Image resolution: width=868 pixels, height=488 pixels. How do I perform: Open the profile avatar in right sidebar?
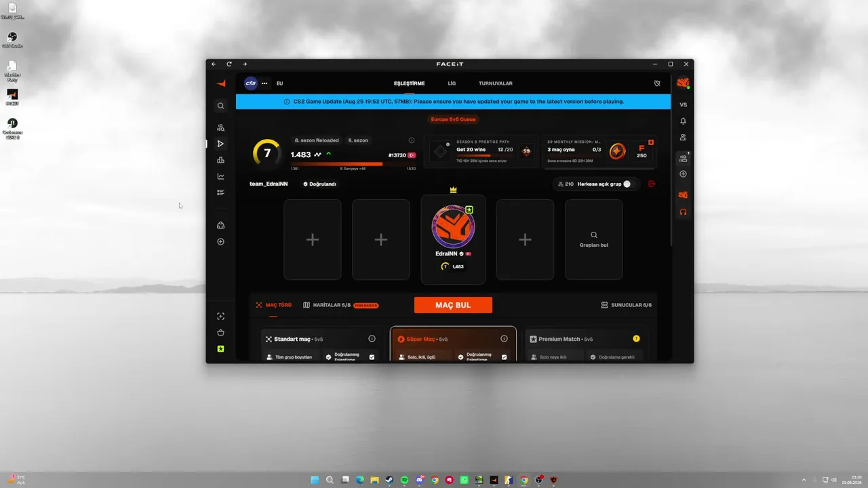(x=683, y=83)
